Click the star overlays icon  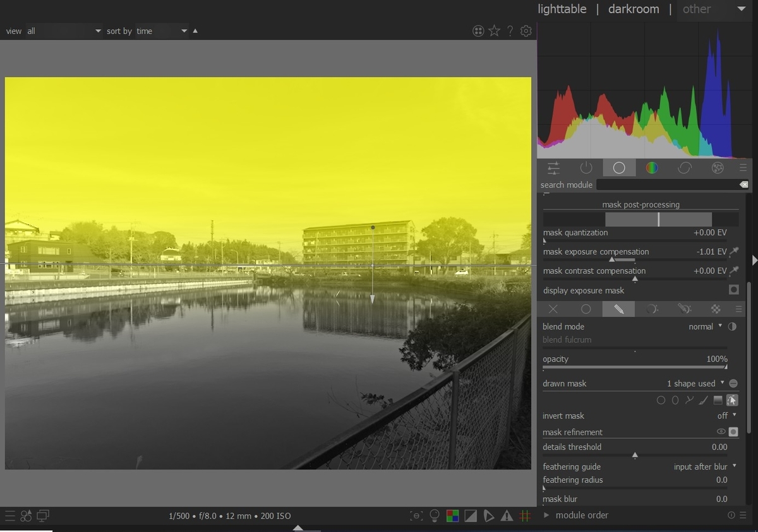pos(494,31)
